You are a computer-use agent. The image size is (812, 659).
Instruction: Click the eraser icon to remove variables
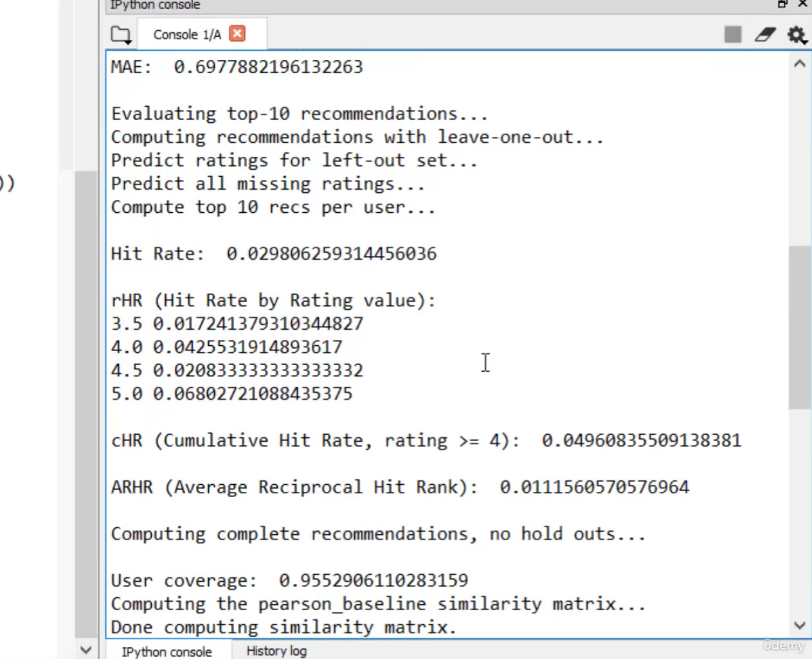tap(765, 34)
